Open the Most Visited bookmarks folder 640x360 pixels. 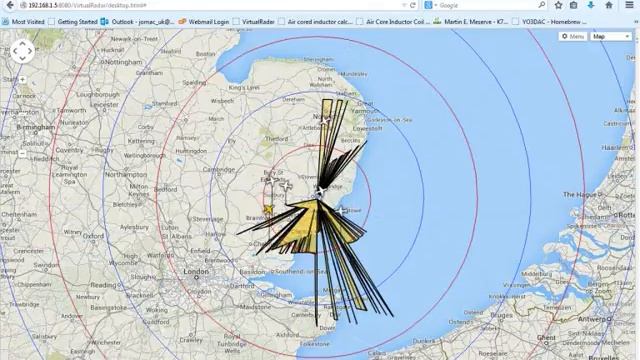(23, 22)
